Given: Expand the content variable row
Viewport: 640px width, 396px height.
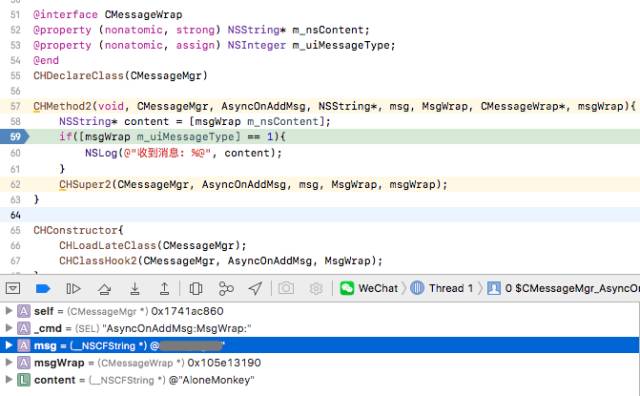Looking at the screenshot, I should [8, 379].
